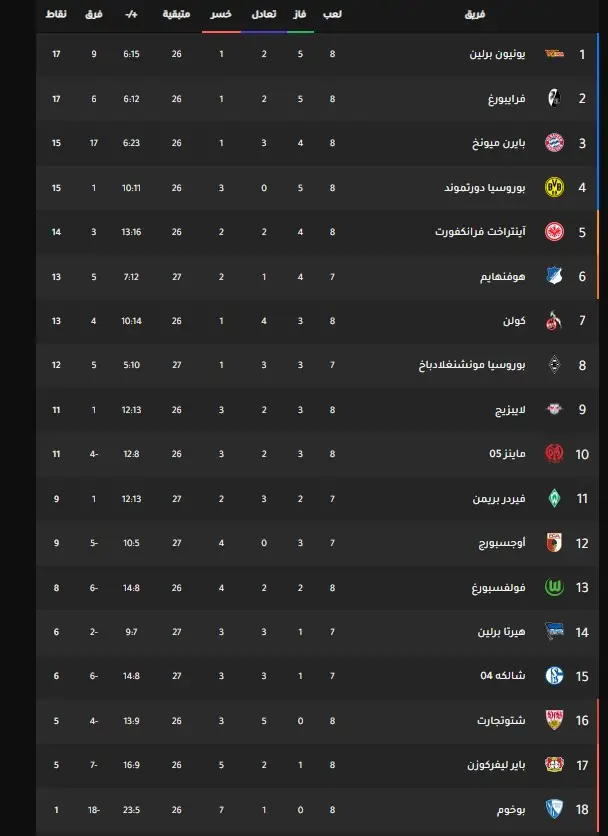
Task: Open the بوخوم team page
Action: click(511, 809)
